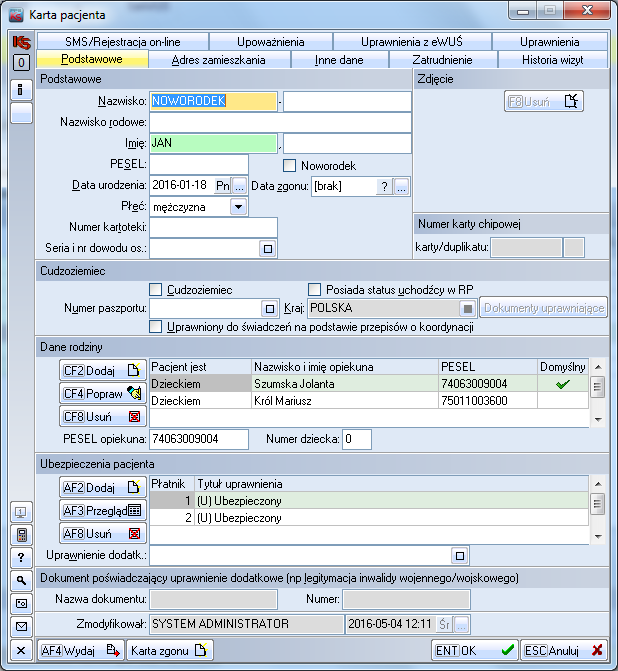This screenshot has height=671, width=618.
Task: Open the Upoważnienia tab
Action: [x=270, y=42]
